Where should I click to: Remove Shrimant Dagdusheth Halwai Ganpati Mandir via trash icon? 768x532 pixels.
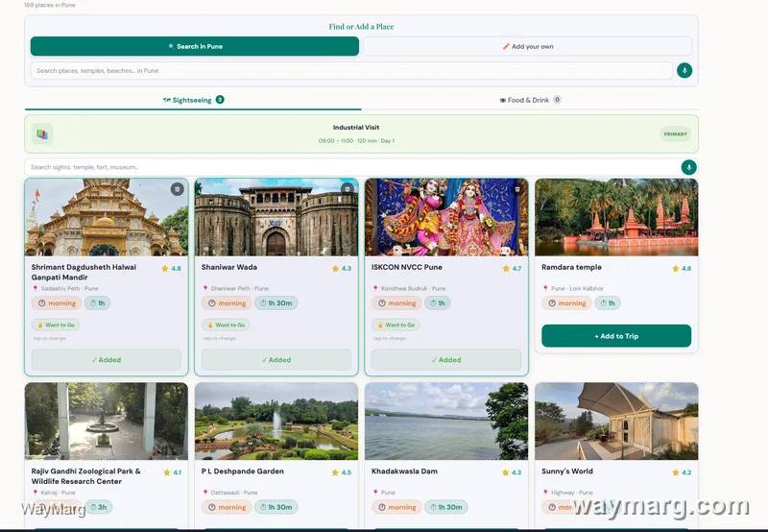pyautogui.click(x=178, y=188)
